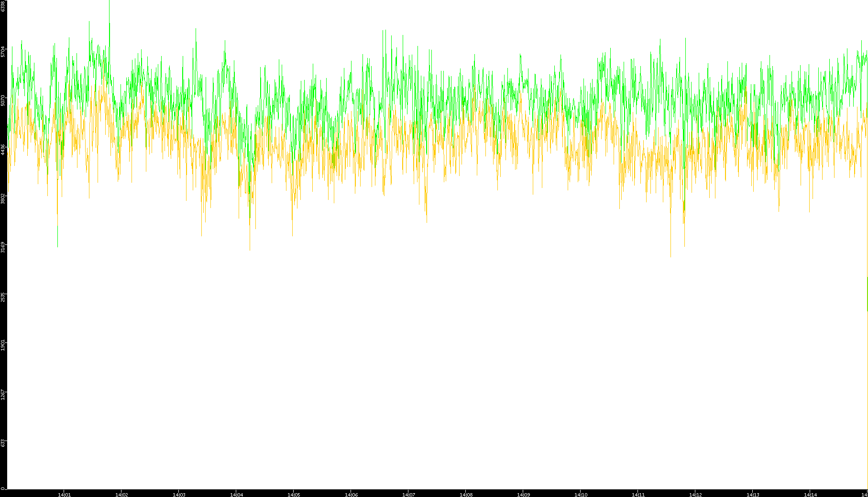
Task: Click the 3169 vertical axis label
Action: [x=3, y=247]
